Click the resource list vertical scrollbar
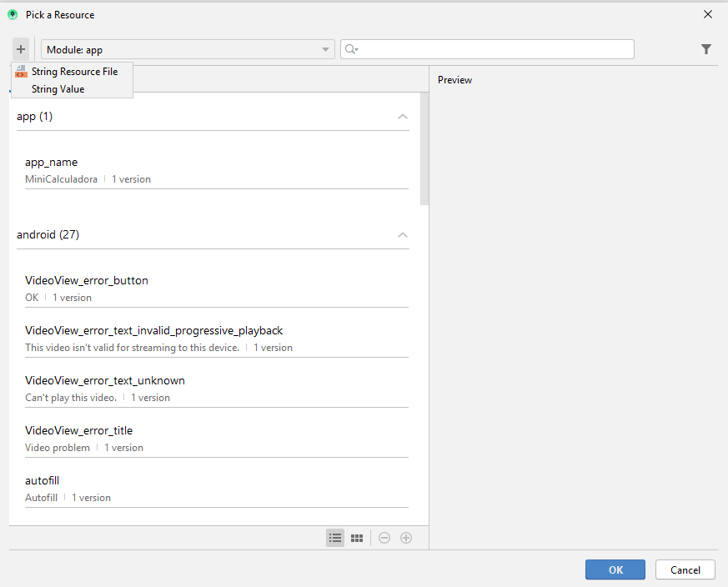The width and height of the screenshot is (728, 587). pos(424,150)
